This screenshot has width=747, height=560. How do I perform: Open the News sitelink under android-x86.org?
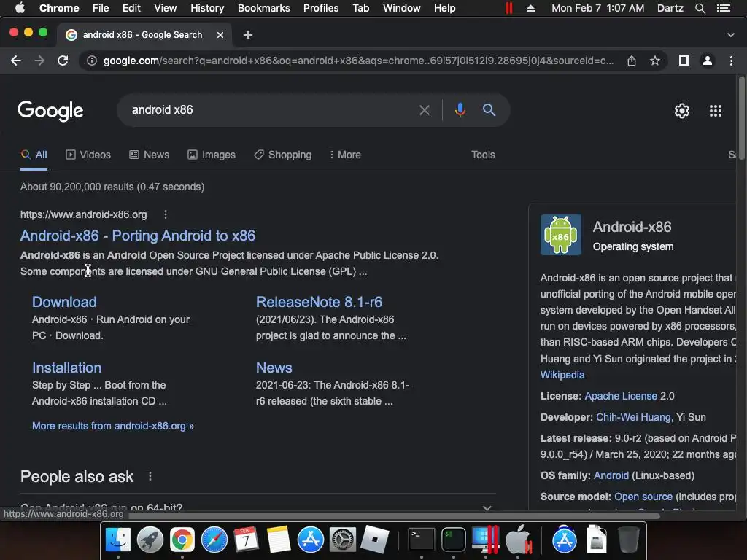coord(274,367)
